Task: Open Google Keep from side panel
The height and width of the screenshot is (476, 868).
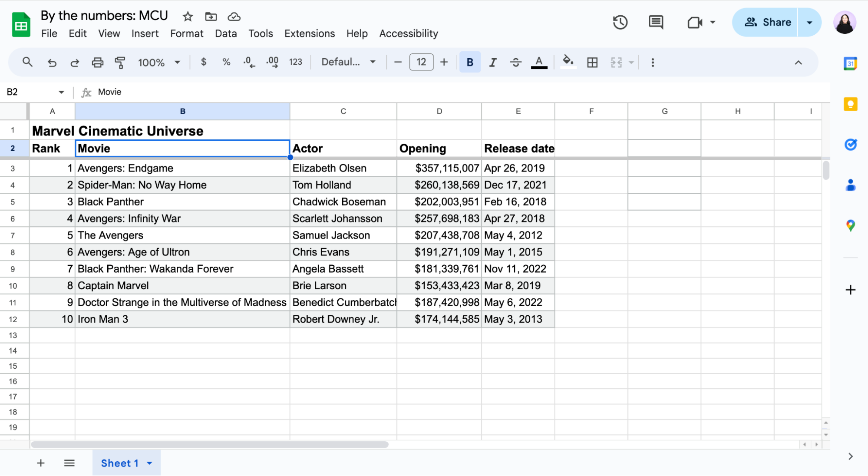Action: point(850,104)
